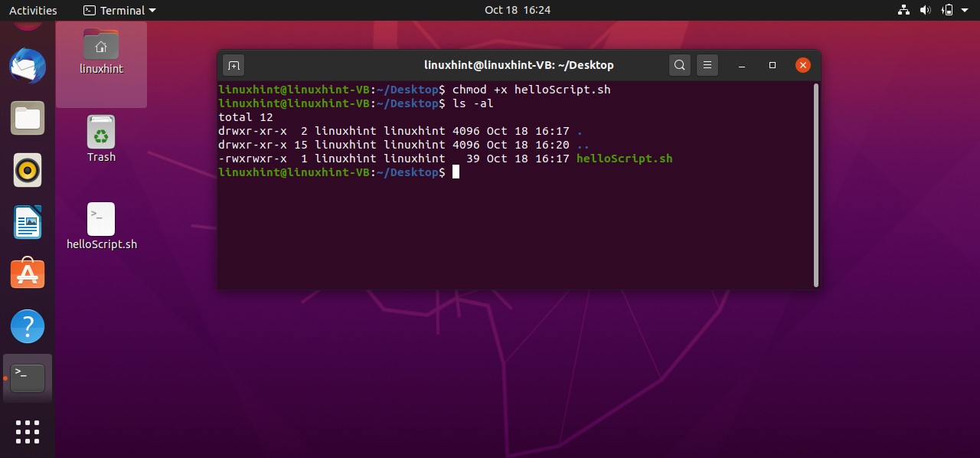Launch Thunderbird Mail from the dock
Screen dimensions: 980x458
pyautogui.click(x=28, y=66)
